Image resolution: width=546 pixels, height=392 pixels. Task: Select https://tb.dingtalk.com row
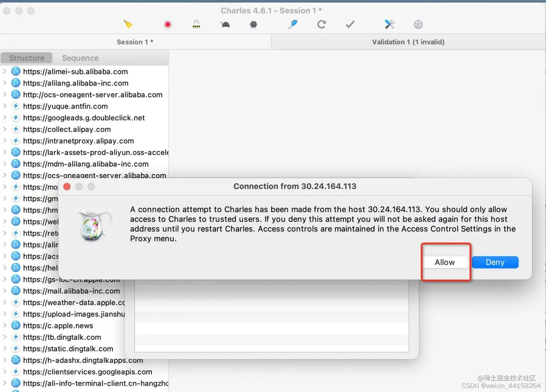point(62,337)
